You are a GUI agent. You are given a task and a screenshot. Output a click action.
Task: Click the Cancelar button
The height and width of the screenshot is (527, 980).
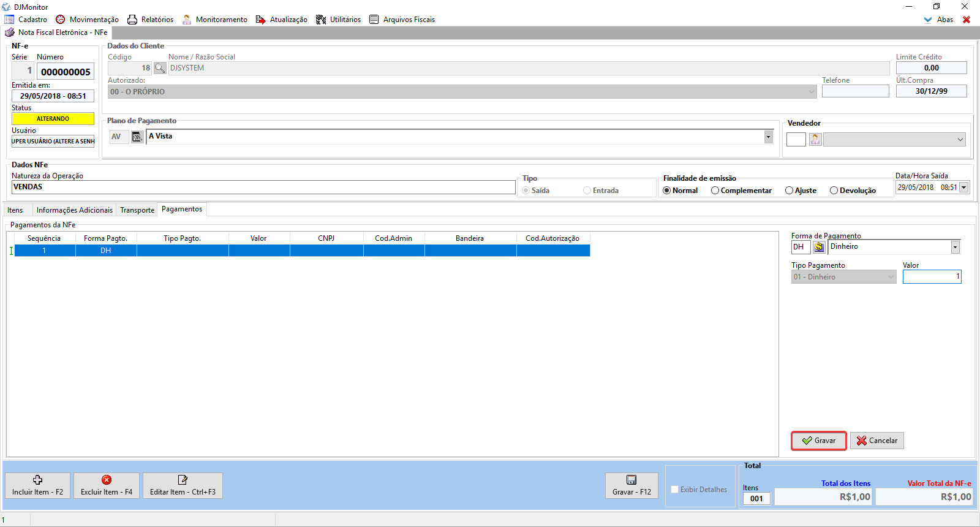click(876, 441)
